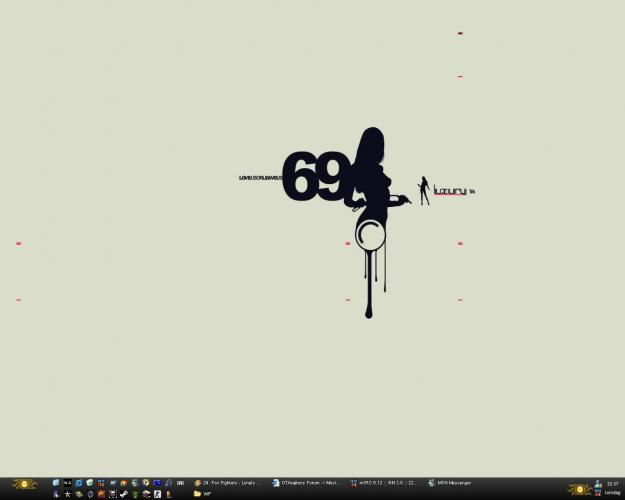Switch to MSN Messenger taskbar window
The image size is (625, 500).
pyautogui.click(x=450, y=483)
